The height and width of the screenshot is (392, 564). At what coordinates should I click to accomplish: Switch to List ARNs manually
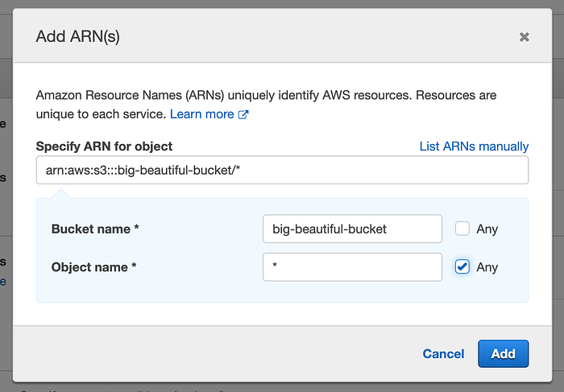pyautogui.click(x=474, y=146)
